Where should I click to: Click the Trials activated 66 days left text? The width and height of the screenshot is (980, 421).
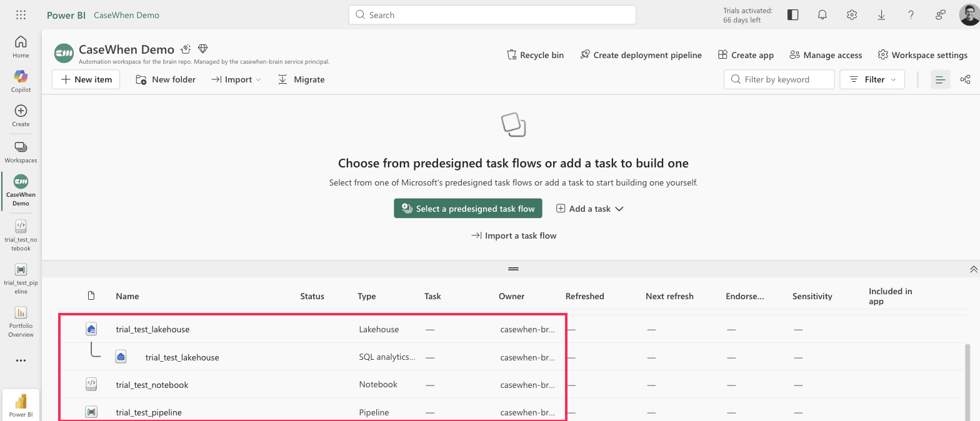pos(747,15)
